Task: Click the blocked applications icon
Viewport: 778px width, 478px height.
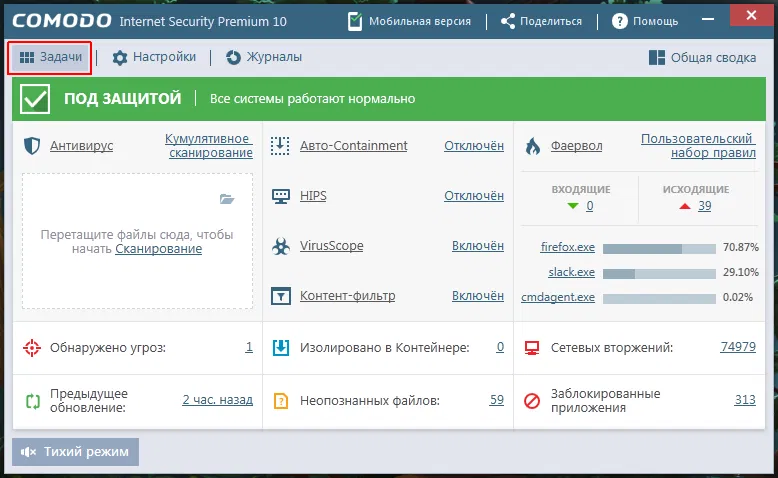Action: [x=532, y=400]
